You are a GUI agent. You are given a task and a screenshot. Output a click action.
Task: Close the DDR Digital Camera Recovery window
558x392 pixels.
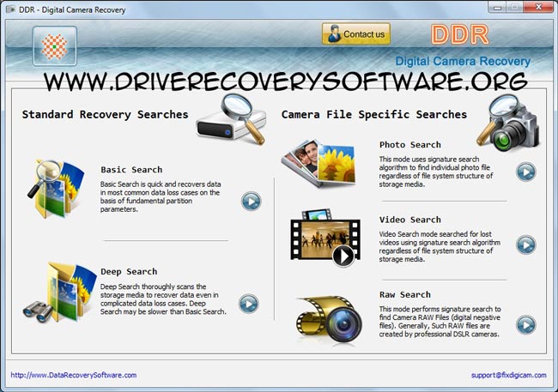coord(538,7)
